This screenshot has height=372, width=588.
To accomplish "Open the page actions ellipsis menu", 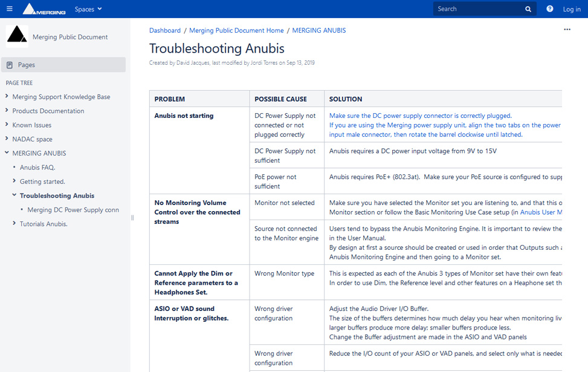I will [x=567, y=29].
